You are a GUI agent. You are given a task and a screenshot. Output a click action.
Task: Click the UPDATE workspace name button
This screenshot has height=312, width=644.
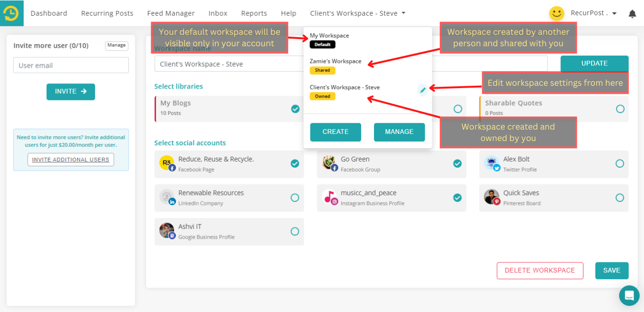tap(594, 64)
